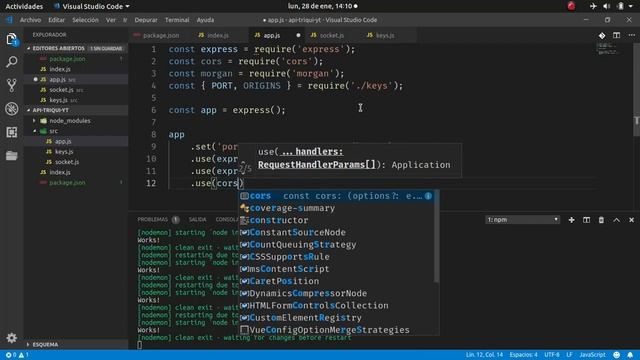Click the airplane mode icon in top bar
Viewport: 640px width, 360px height.
(x=593, y=6)
